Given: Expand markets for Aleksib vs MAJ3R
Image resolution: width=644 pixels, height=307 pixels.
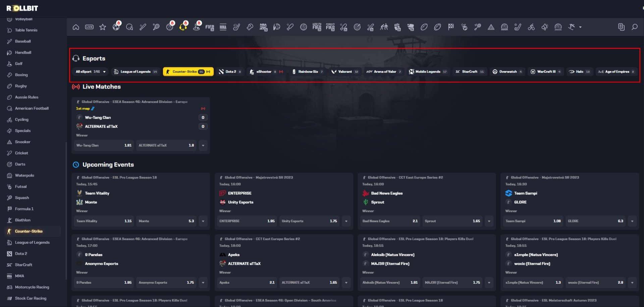Looking at the screenshot, I should pyautogui.click(x=489, y=282).
